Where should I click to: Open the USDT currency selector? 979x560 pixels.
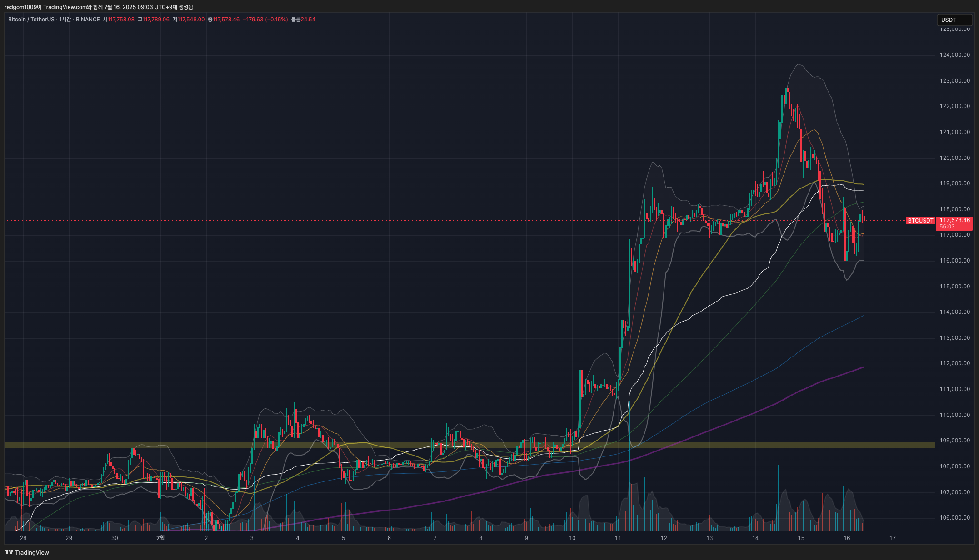[x=954, y=20]
